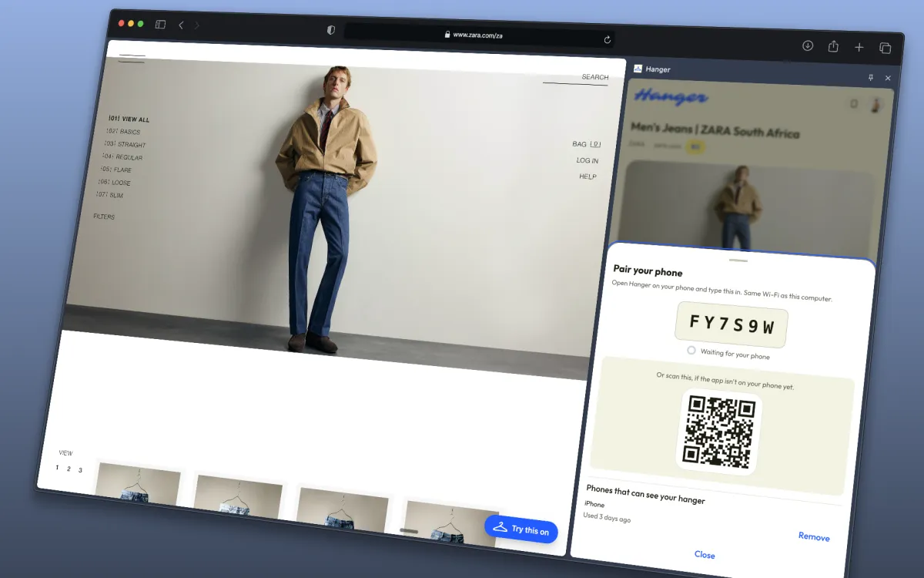
Task: Reload the page with the refresh icon
Action: point(607,39)
